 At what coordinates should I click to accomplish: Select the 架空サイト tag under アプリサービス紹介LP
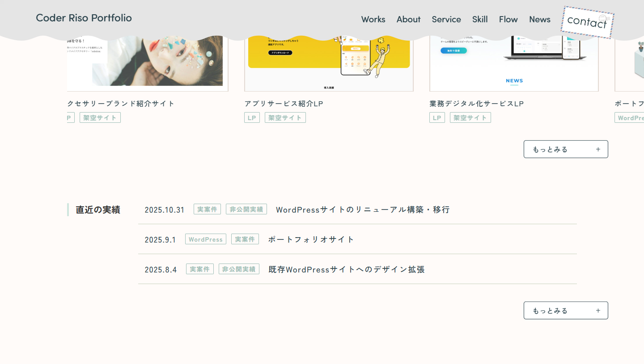[285, 117]
